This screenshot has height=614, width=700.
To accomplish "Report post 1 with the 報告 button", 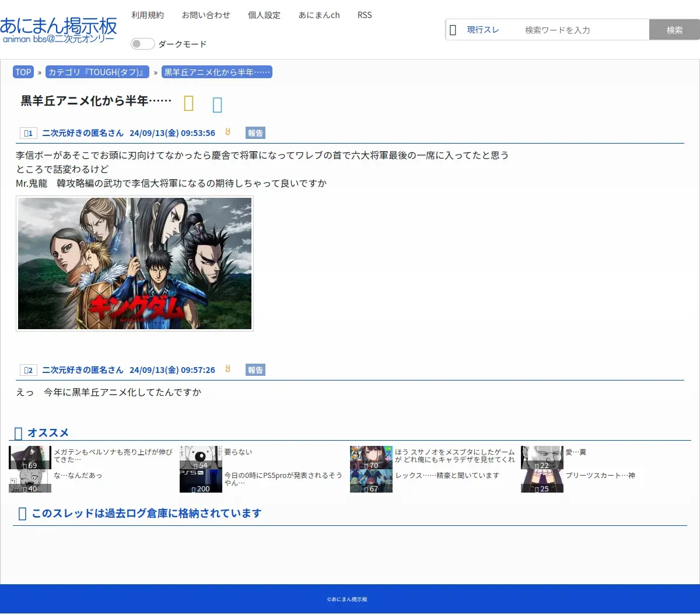I will tap(256, 133).
